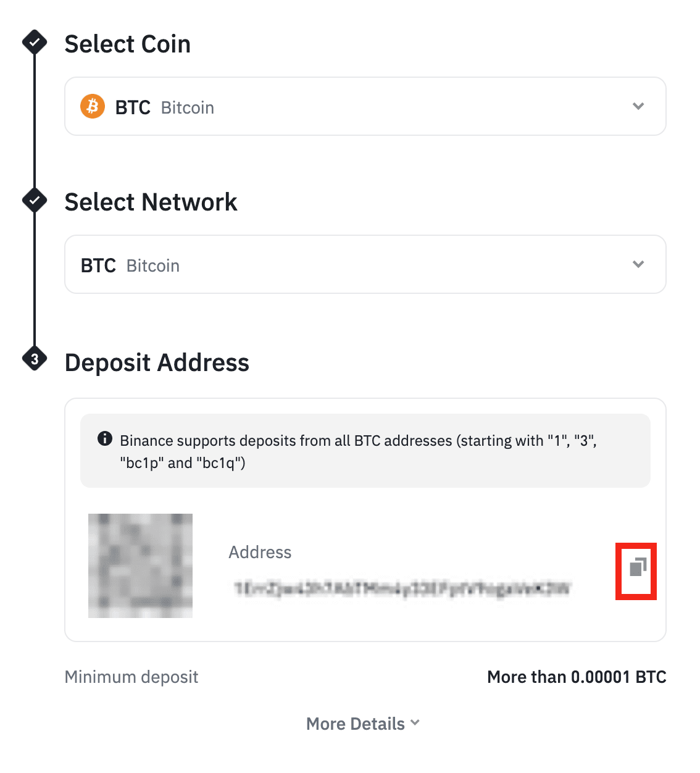Image resolution: width=700 pixels, height=773 pixels.
Task: Click the 'More than 0.00001 BTC' value
Action: 577,677
